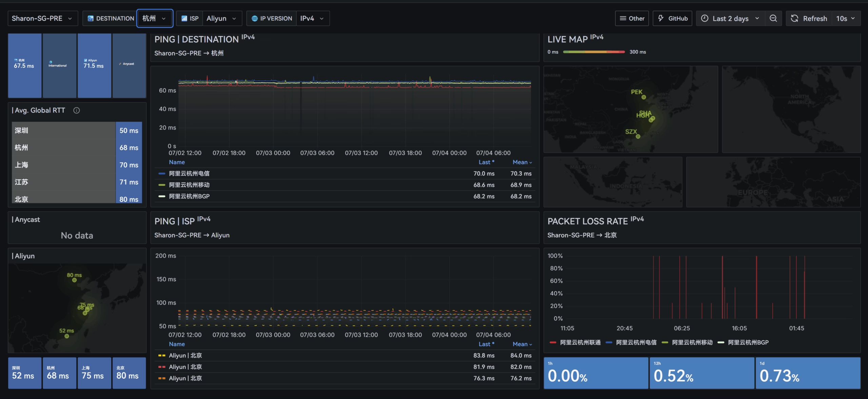Image resolution: width=868 pixels, height=399 pixels.
Task: Click the IP VERSION globe icon
Action: click(255, 18)
